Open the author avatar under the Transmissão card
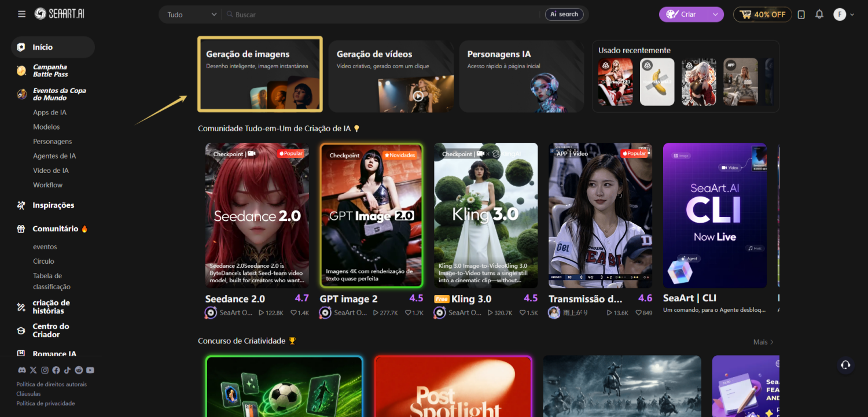 coord(554,313)
